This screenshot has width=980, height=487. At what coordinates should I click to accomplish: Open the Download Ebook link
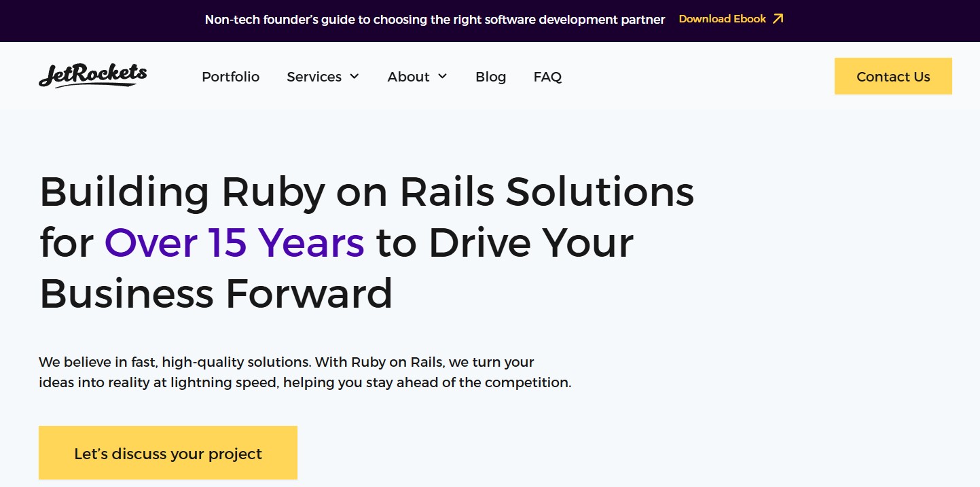tap(722, 19)
